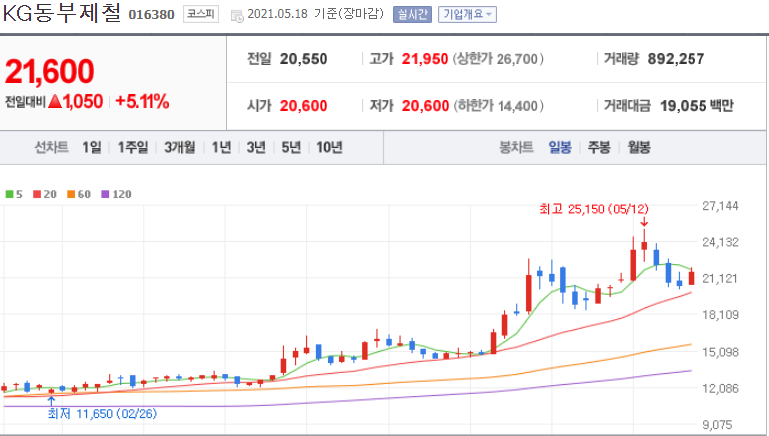Switch to 주봉 weekly candle chart

(x=599, y=147)
